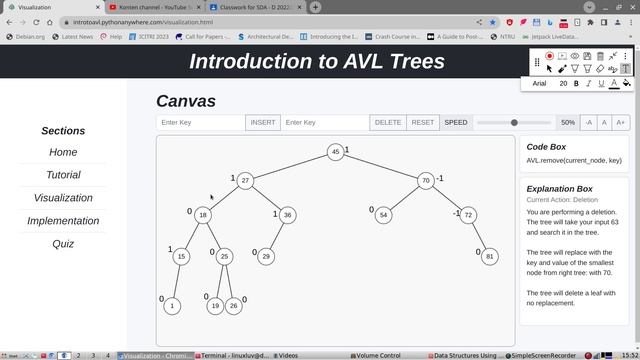
Task: Click the delete Enter Key input field
Action: (x=325, y=122)
